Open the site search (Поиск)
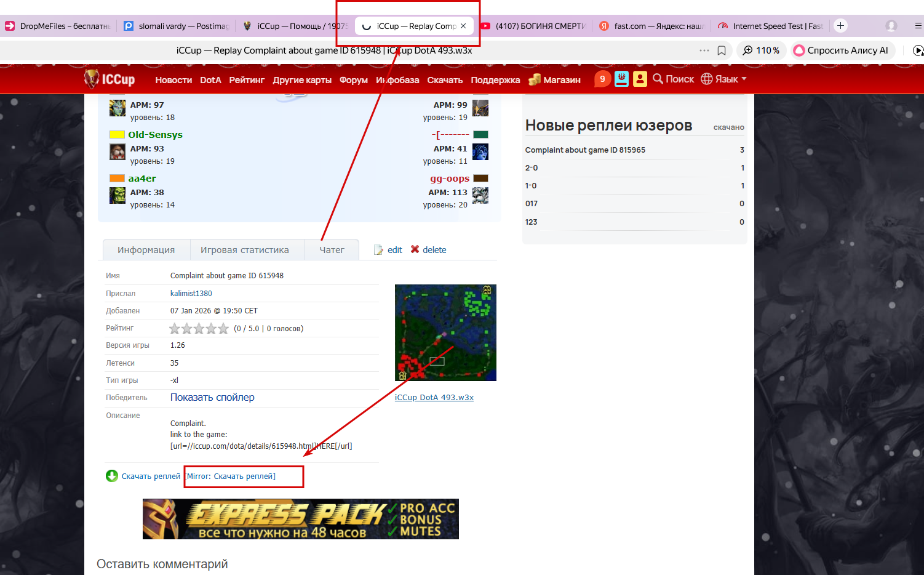 point(673,79)
